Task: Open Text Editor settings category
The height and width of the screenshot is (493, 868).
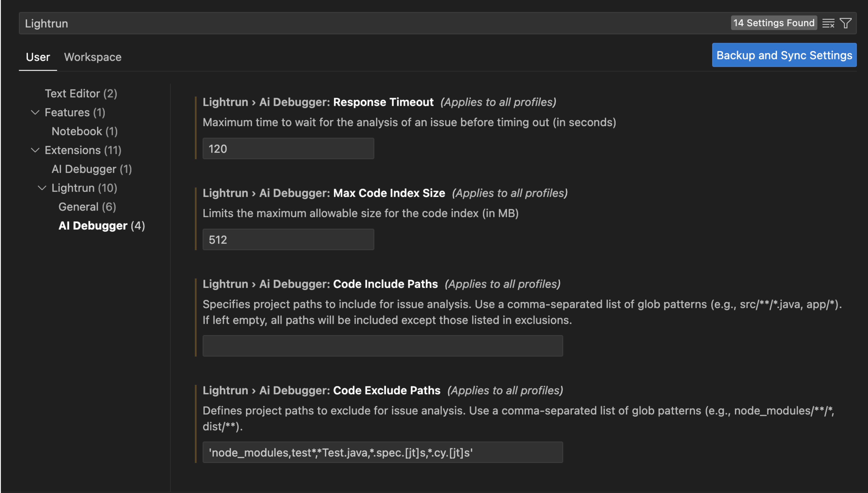Action: tap(81, 94)
